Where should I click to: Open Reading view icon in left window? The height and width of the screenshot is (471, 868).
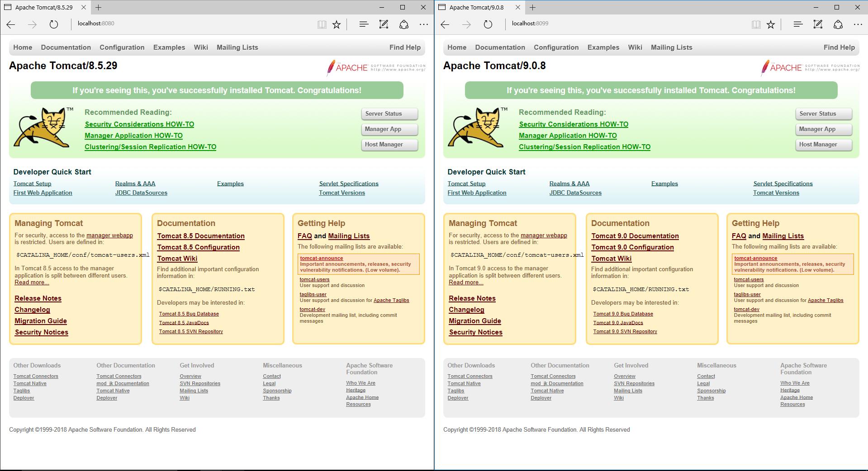pos(322,24)
